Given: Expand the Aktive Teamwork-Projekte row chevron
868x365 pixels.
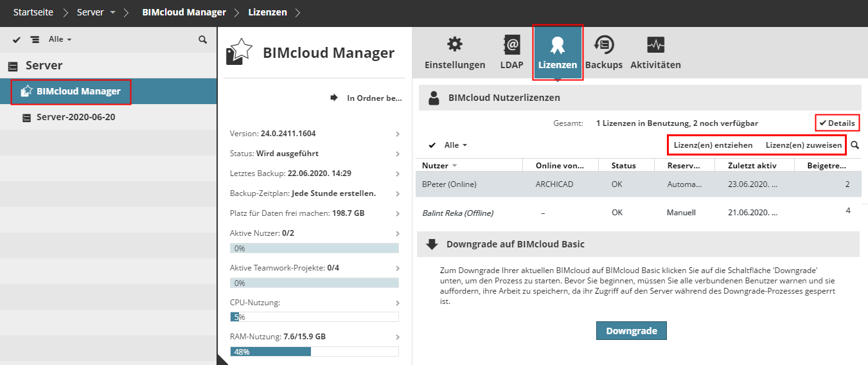Looking at the screenshot, I should pyautogui.click(x=398, y=268).
